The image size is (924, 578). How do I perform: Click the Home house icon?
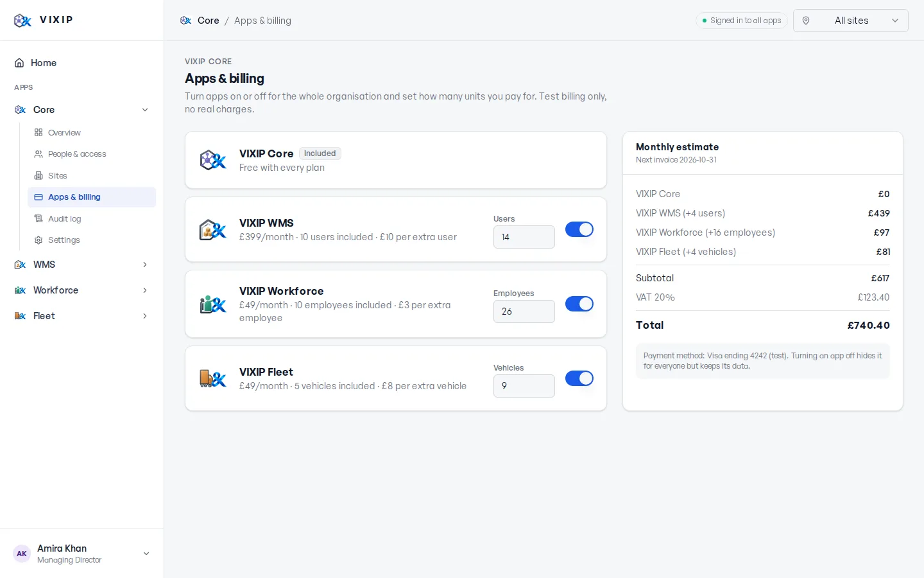(x=19, y=63)
